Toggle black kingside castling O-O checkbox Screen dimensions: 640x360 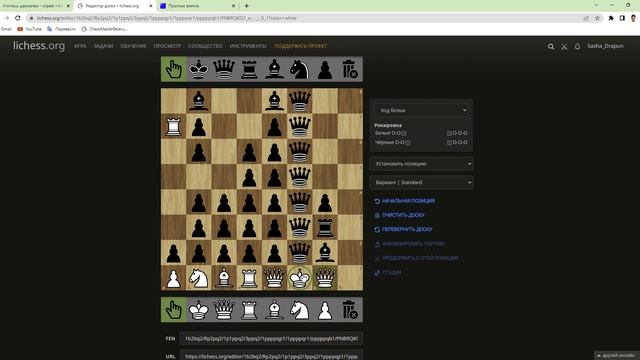[407, 142]
